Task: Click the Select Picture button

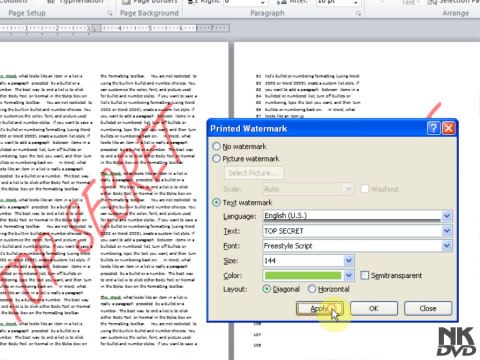Action: pos(254,173)
